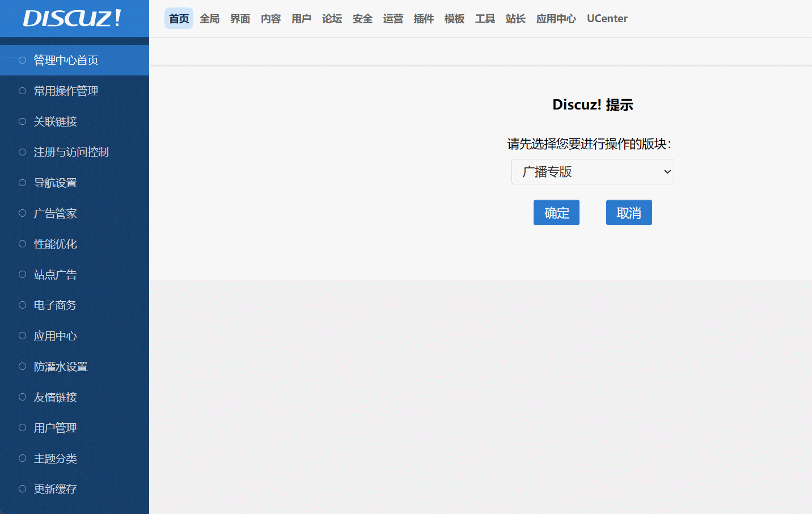Viewport: 812px width, 514px height.
Task: Go to 关联链接 sidebar item
Action: coord(74,121)
